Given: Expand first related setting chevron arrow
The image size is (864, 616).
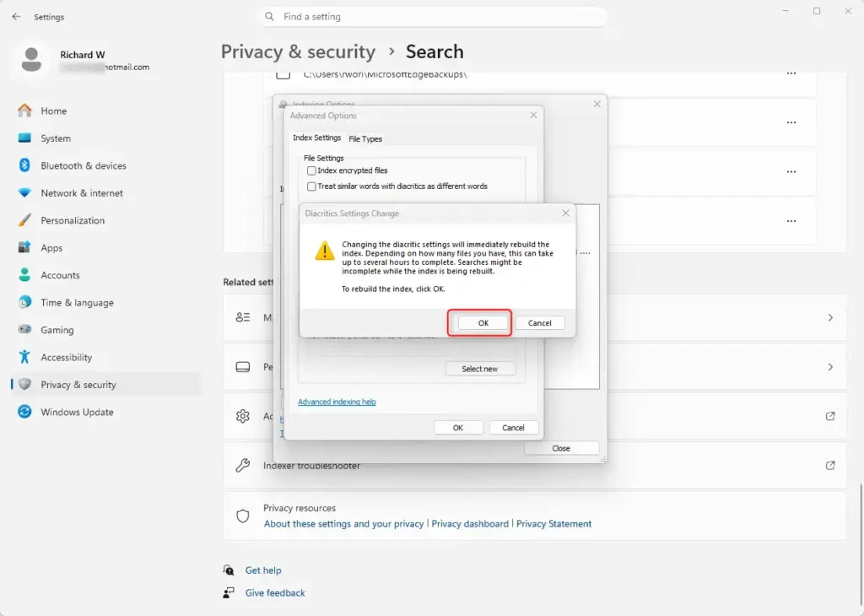Looking at the screenshot, I should (830, 317).
